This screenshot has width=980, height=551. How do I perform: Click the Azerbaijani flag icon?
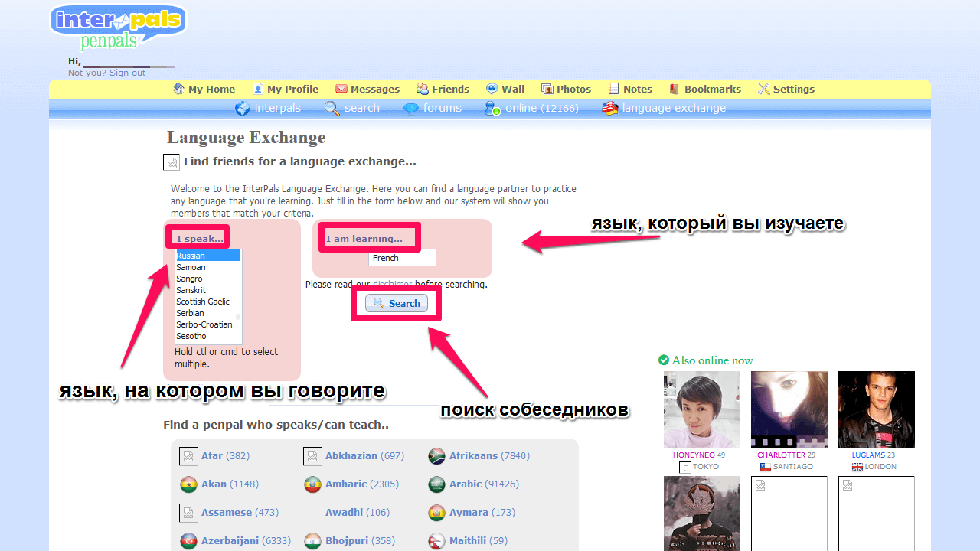tap(188, 541)
